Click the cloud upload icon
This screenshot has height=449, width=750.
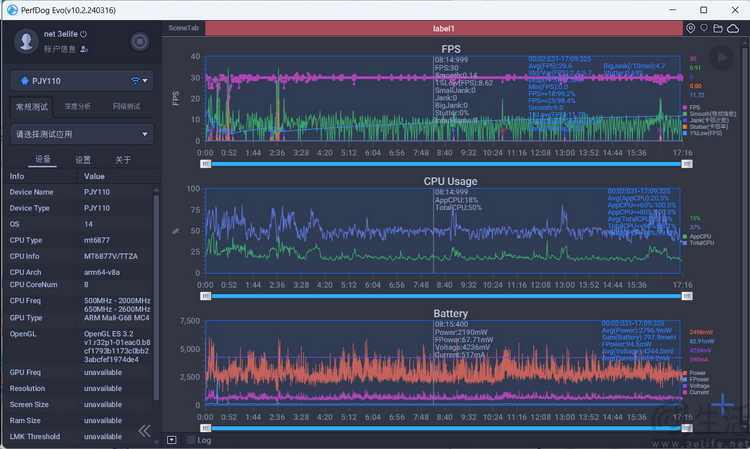[x=733, y=29]
